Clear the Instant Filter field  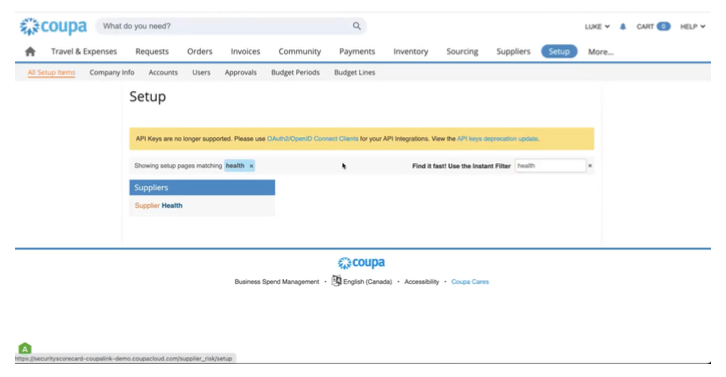pos(590,166)
